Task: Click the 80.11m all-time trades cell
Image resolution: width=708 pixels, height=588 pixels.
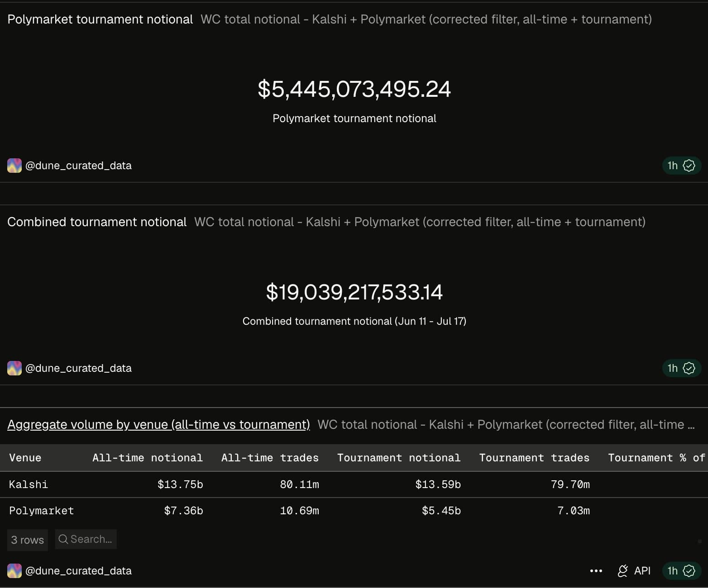Action: (299, 484)
